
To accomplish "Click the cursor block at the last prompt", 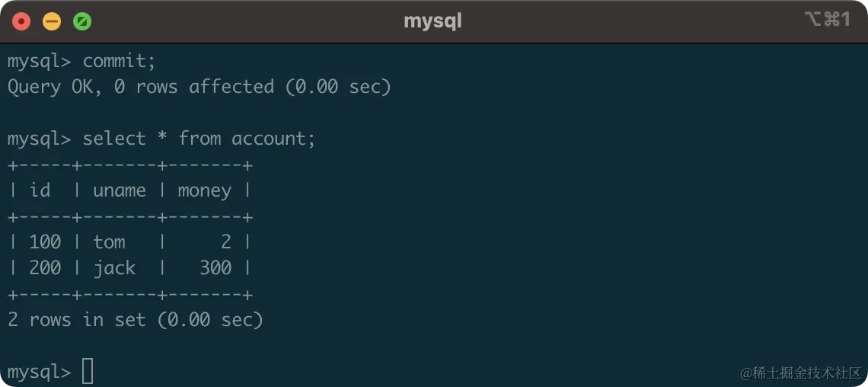I will point(88,371).
